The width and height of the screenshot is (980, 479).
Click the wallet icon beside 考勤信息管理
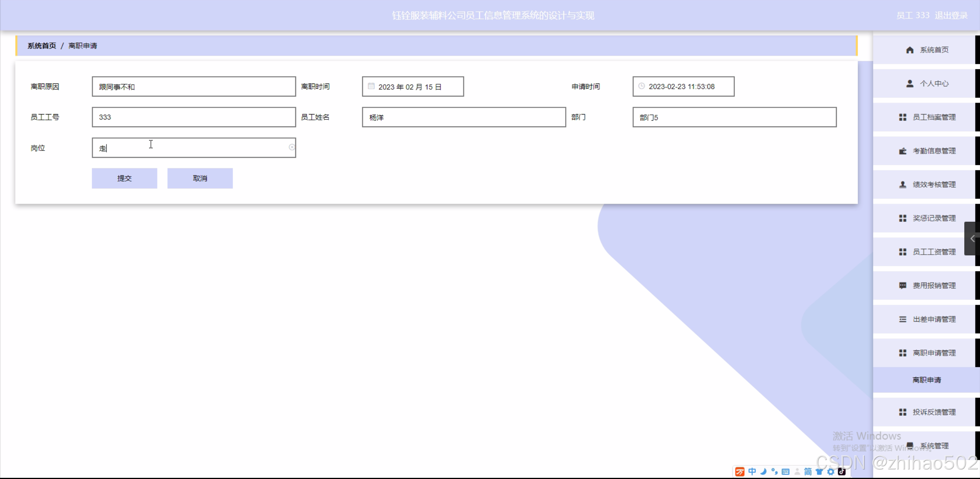[x=903, y=151]
